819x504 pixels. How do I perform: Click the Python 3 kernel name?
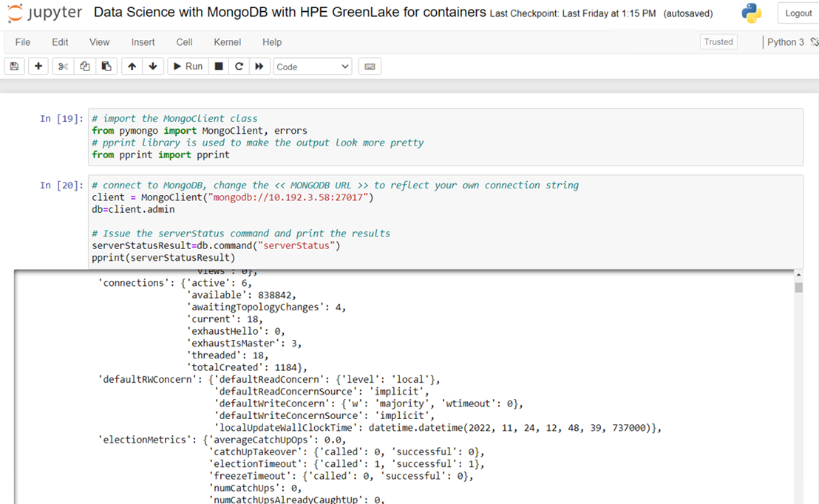[786, 42]
